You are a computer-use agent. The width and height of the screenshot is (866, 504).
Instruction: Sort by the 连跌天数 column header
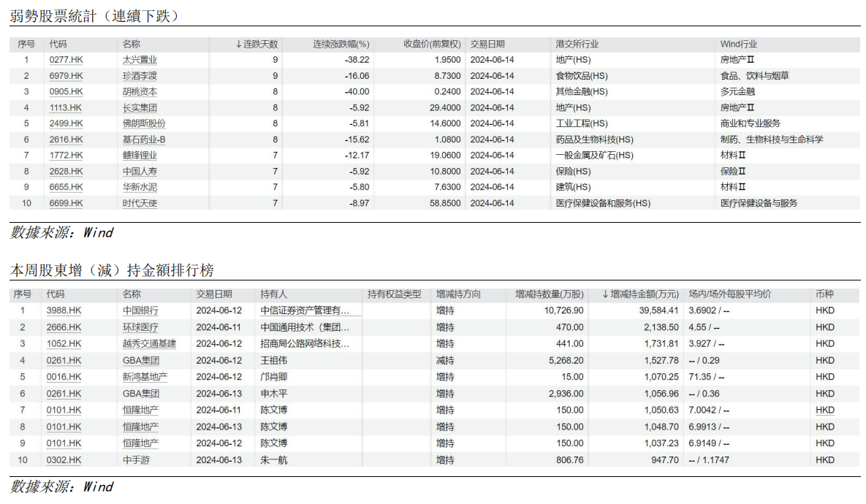coord(257,44)
